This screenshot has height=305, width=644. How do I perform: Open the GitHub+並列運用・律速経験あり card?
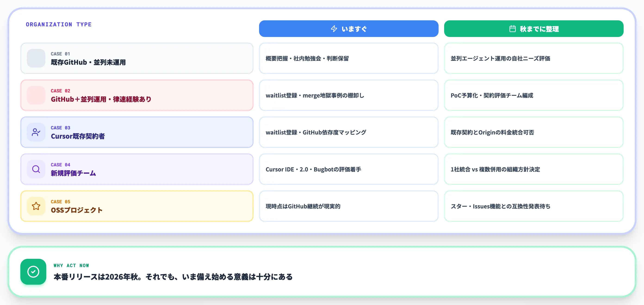(137, 95)
